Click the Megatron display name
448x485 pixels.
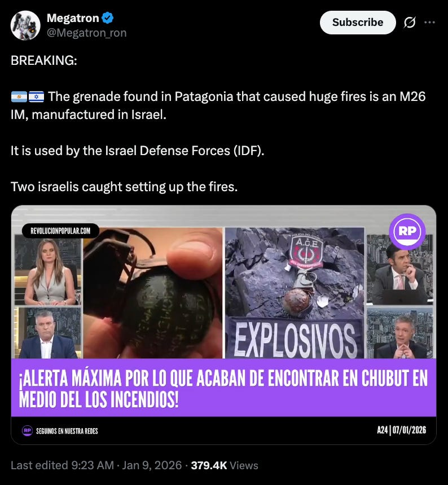point(73,18)
